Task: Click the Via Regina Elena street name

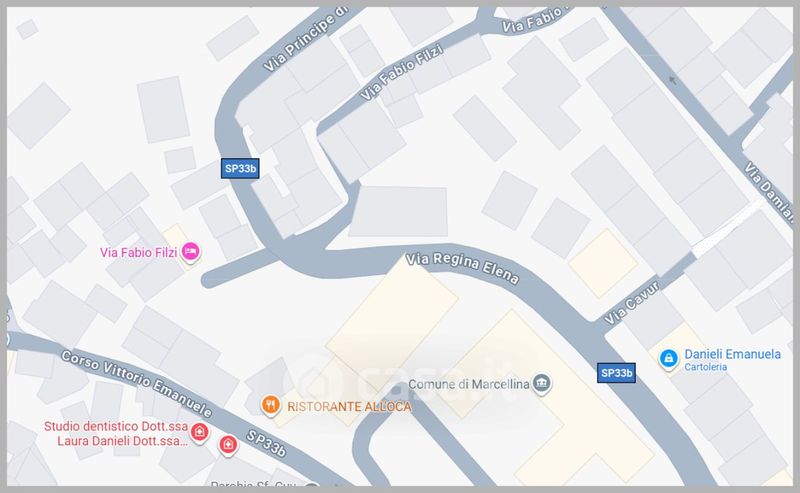Action: 463,268
